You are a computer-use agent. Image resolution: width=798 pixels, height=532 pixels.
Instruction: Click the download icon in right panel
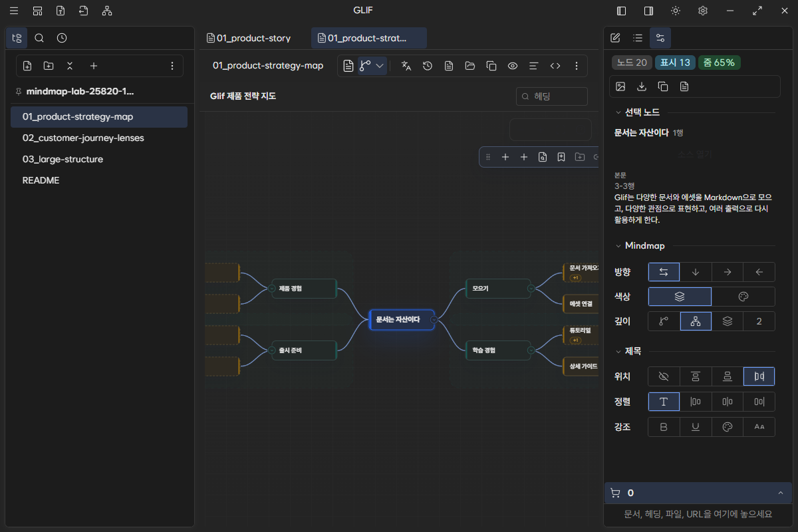[x=642, y=86]
